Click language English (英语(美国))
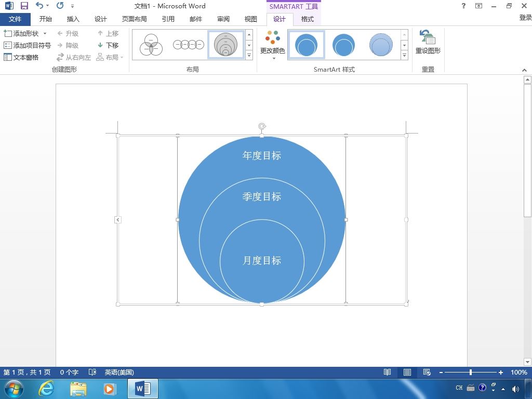The width and height of the screenshot is (532, 399). point(119,372)
